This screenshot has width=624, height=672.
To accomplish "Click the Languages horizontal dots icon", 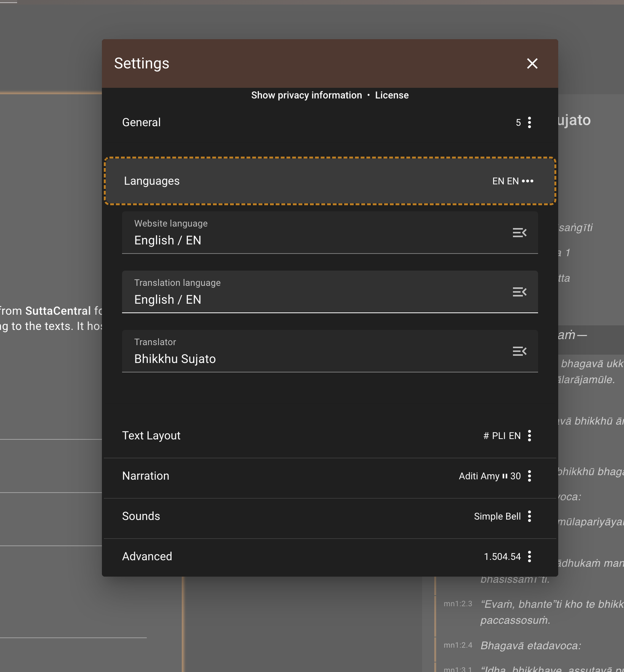I will pyautogui.click(x=527, y=181).
